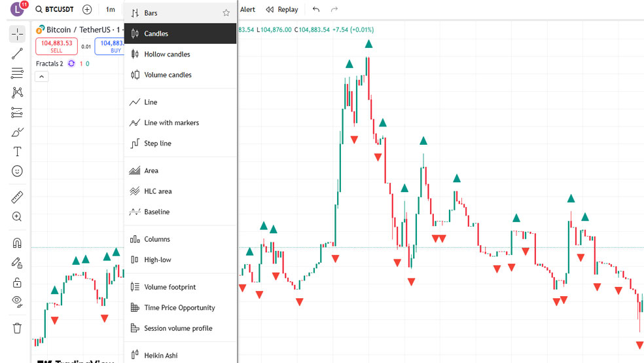The width and height of the screenshot is (644, 363).
Task: Toggle stay in drawing mode
Action: 17,263
